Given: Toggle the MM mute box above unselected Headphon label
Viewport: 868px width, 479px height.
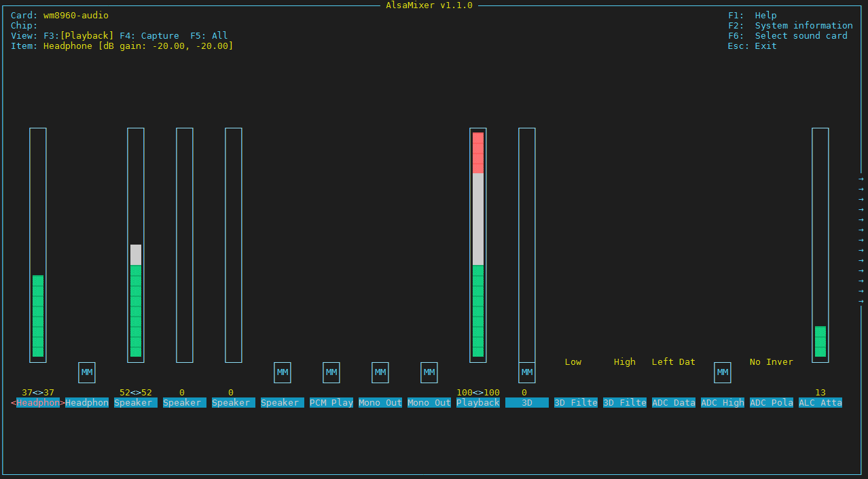Looking at the screenshot, I should [x=87, y=372].
